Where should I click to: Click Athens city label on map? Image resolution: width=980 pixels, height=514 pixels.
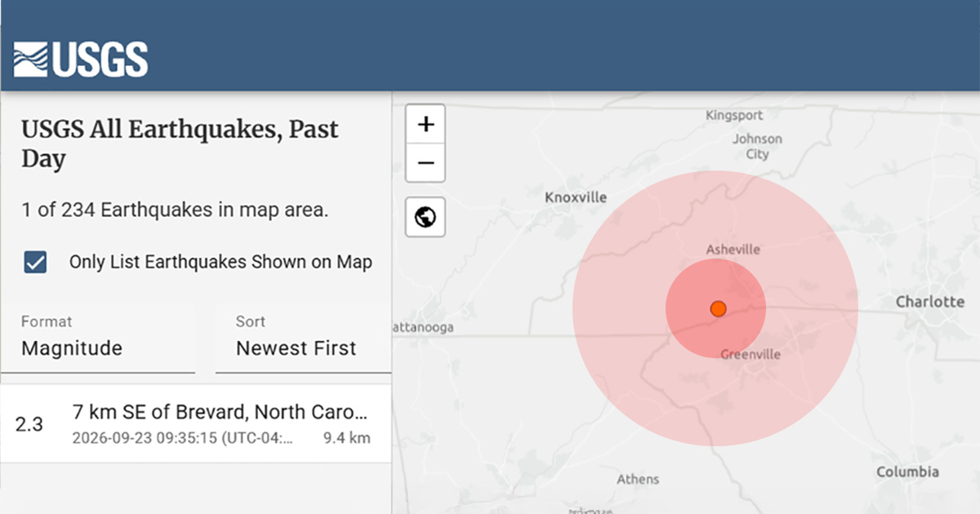638,479
